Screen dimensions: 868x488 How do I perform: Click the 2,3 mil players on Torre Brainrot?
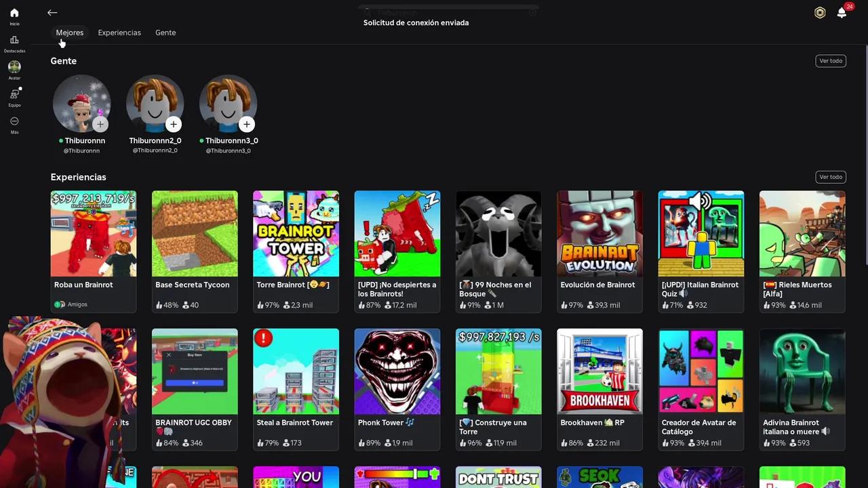click(x=298, y=305)
